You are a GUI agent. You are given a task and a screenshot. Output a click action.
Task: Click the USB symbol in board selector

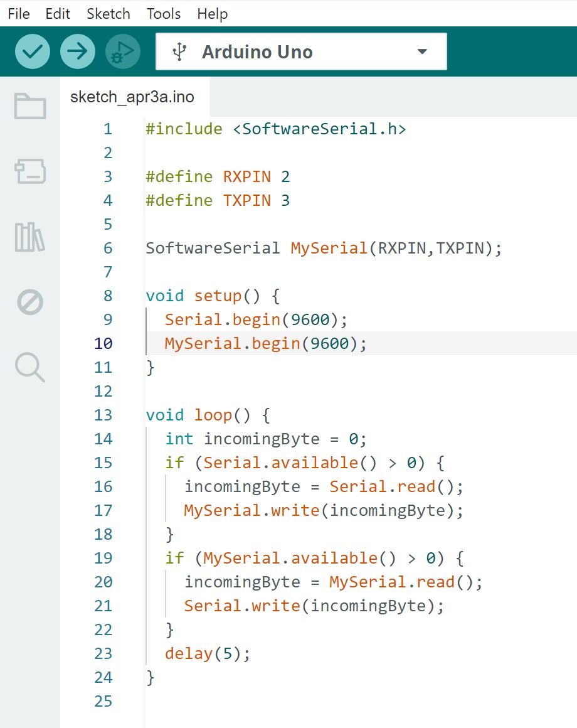point(179,51)
